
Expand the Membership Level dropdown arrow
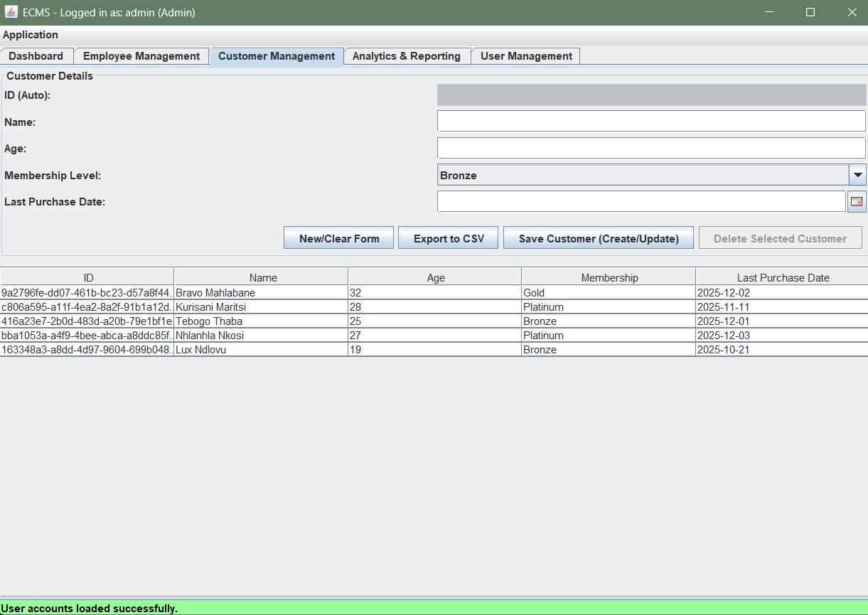857,175
